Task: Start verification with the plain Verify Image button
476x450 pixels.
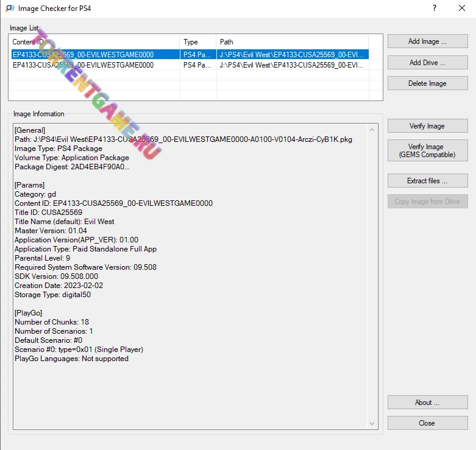Action: tap(427, 126)
